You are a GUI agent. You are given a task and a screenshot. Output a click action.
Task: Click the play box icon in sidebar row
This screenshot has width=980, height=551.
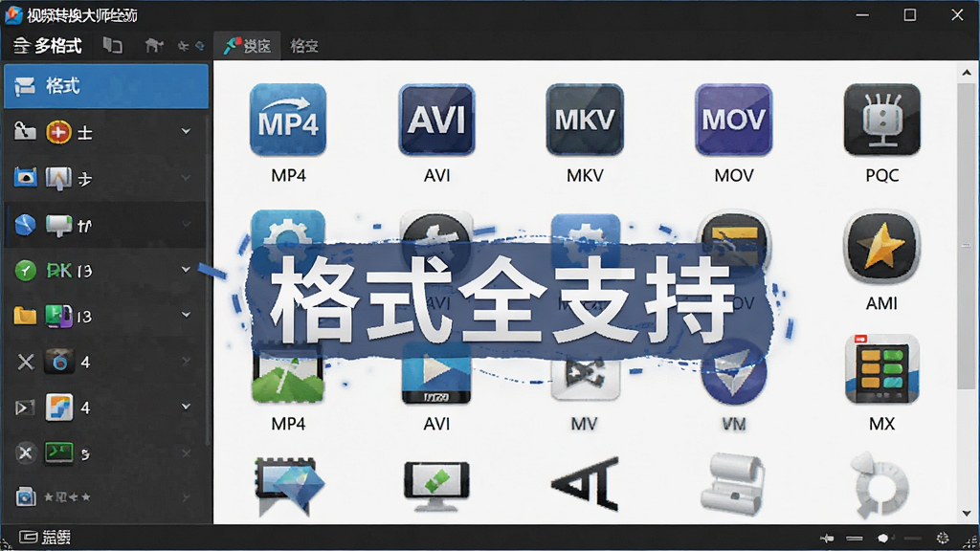click(x=25, y=408)
